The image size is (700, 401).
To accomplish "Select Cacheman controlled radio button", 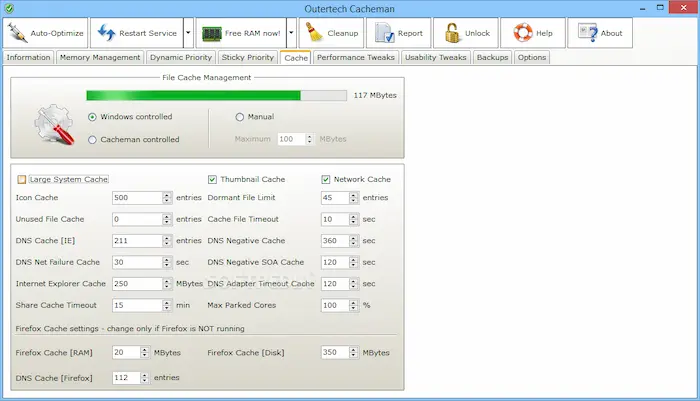I will pyautogui.click(x=92, y=140).
